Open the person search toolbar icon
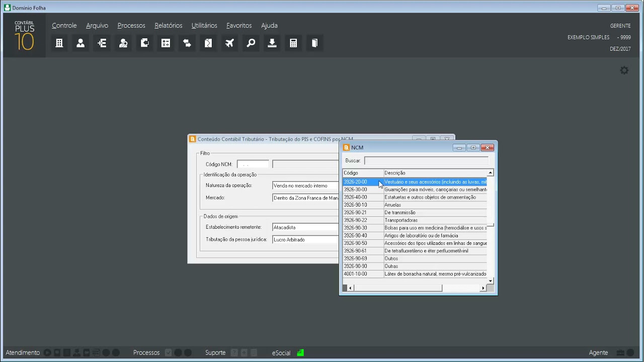 123,43
